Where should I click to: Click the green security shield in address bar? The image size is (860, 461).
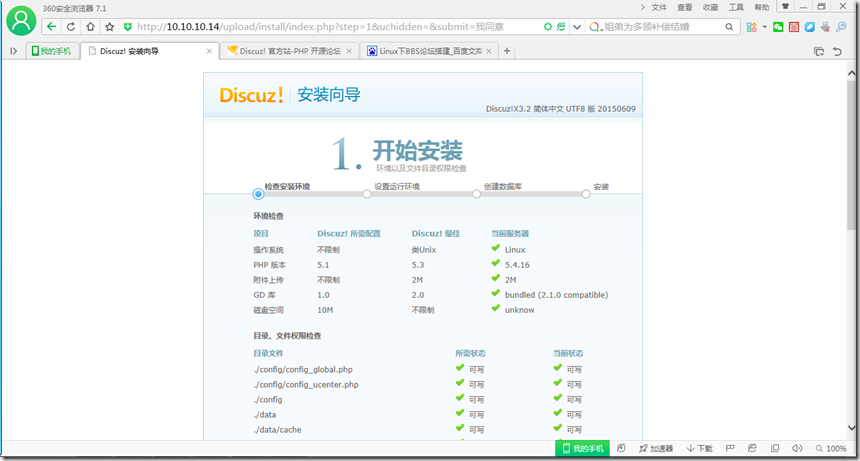tap(128, 26)
